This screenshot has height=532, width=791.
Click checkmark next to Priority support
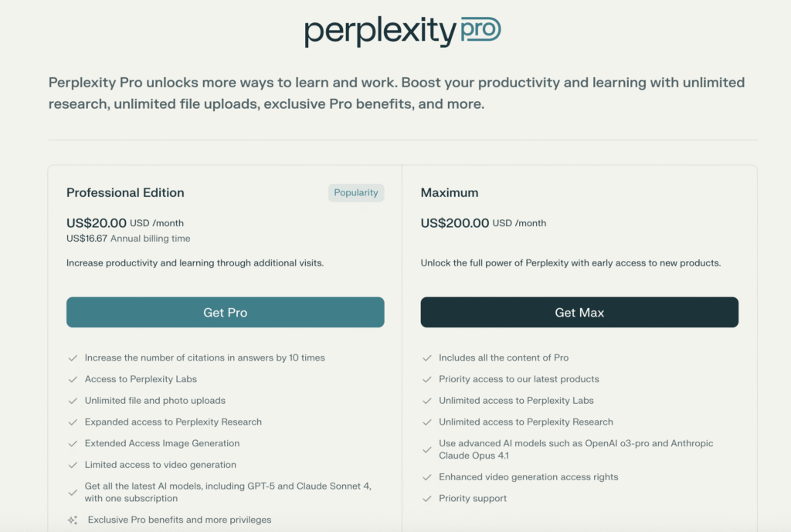tap(427, 498)
